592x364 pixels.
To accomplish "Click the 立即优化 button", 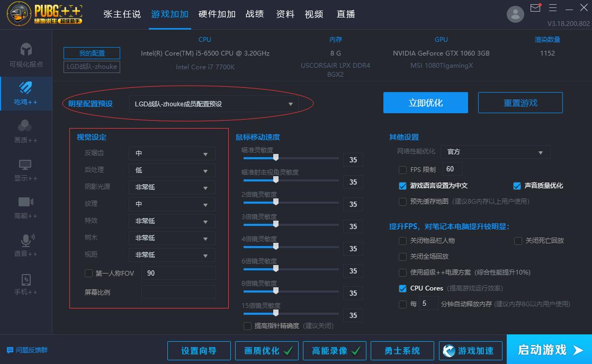I will pyautogui.click(x=425, y=103).
